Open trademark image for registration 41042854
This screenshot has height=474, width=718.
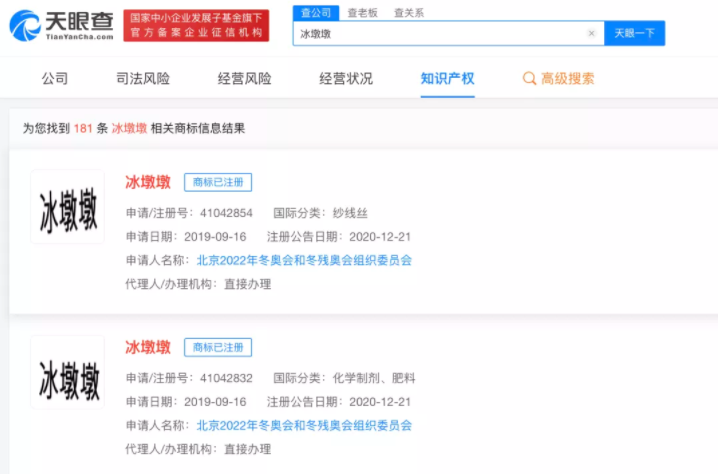[x=67, y=207]
